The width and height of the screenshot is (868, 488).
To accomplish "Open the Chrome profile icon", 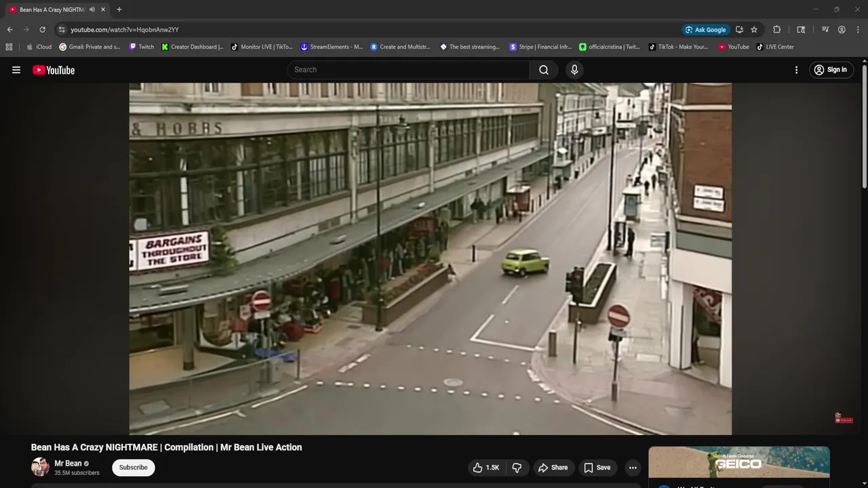I will click(842, 30).
